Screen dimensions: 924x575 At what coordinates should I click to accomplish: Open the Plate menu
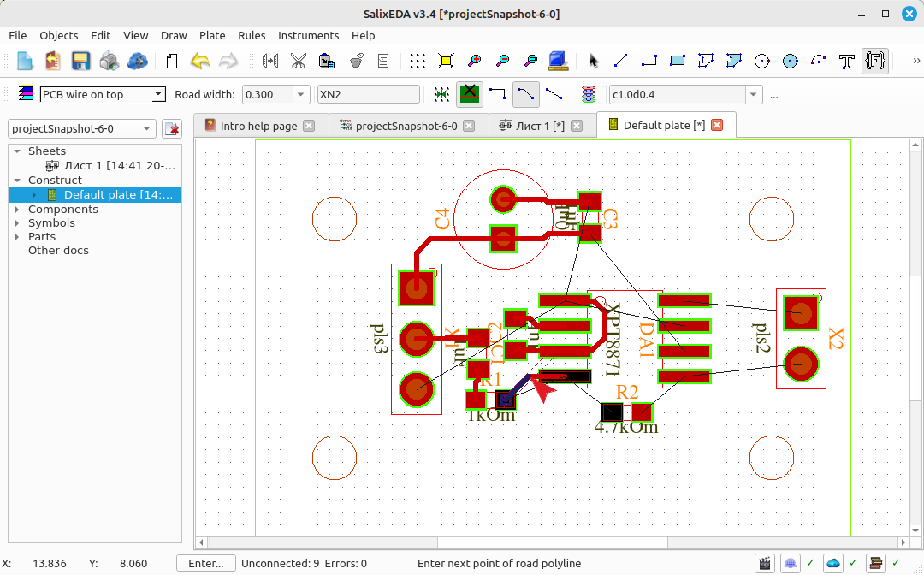(x=212, y=35)
